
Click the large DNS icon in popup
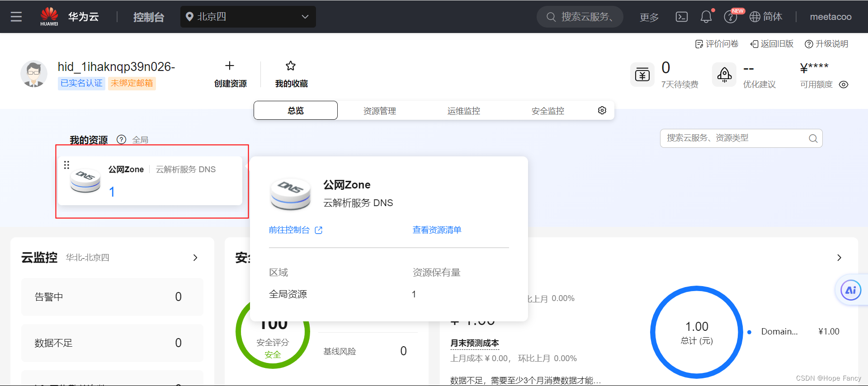pyautogui.click(x=290, y=194)
